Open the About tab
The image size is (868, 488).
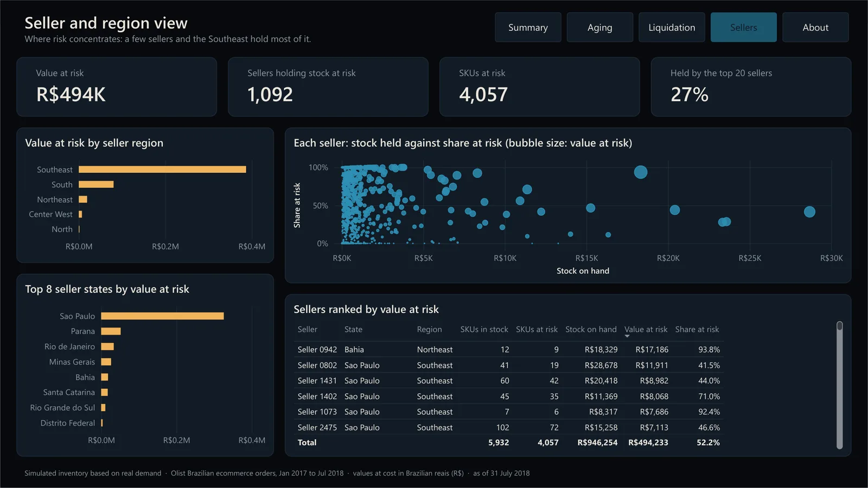click(x=815, y=27)
